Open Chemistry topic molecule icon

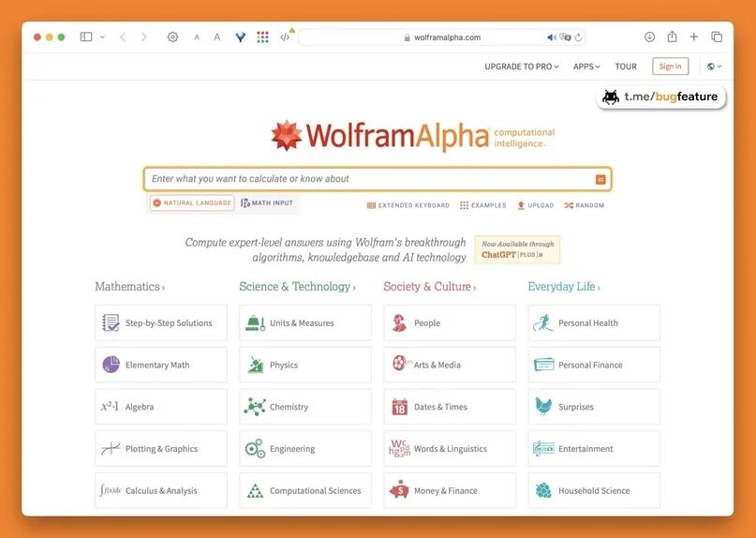pyautogui.click(x=255, y=407)
